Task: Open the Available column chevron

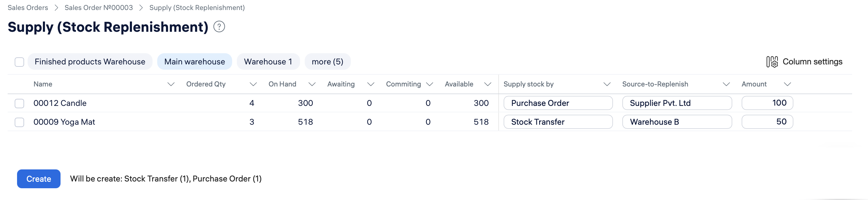Action: tap(487, 84)
